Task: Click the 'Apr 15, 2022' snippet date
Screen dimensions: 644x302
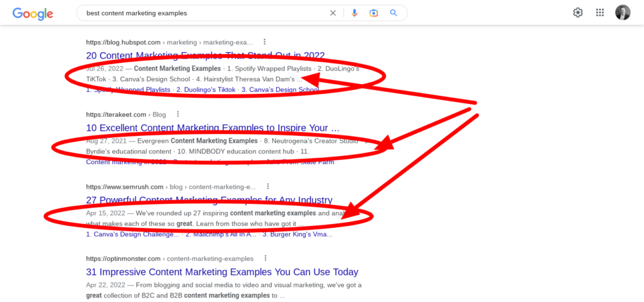Action: pos(106,213)
